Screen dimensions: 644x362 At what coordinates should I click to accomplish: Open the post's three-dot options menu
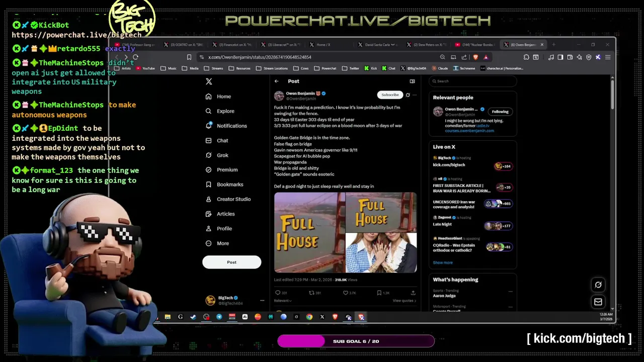(x=415, y=95)
